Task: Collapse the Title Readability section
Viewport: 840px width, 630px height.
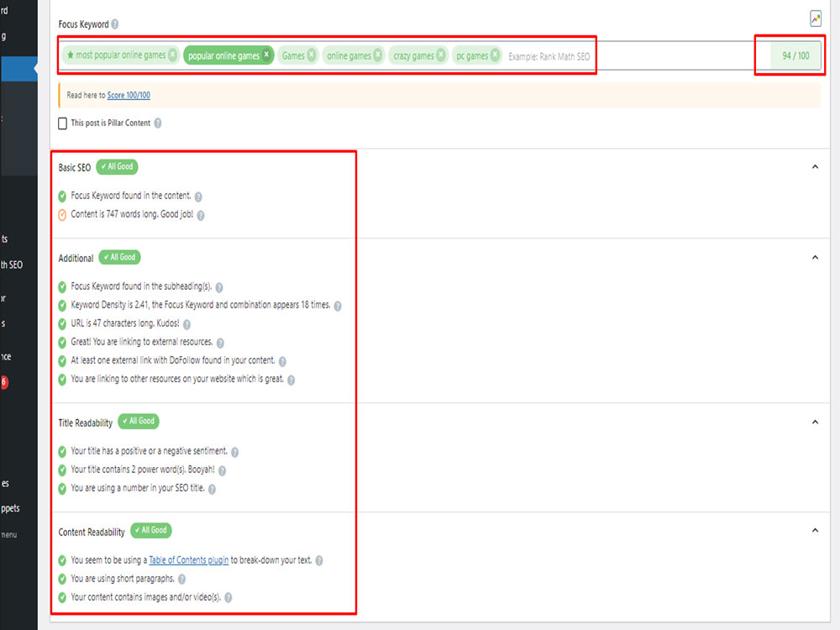Action: pos(815,422)
